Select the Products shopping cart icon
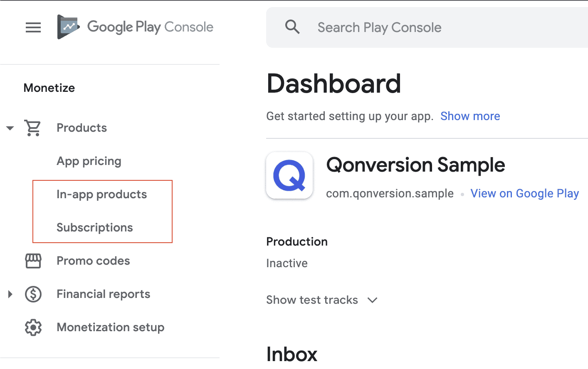 [x=33, y=128]
